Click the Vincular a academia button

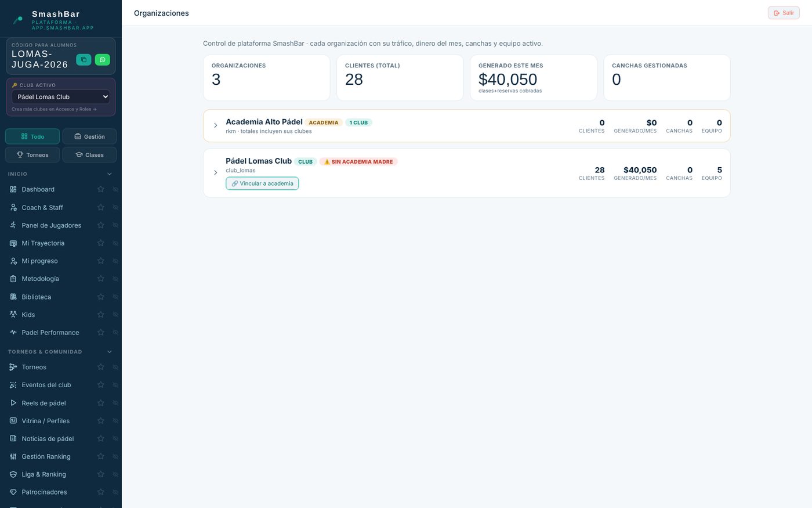click(x=262, y=183)
